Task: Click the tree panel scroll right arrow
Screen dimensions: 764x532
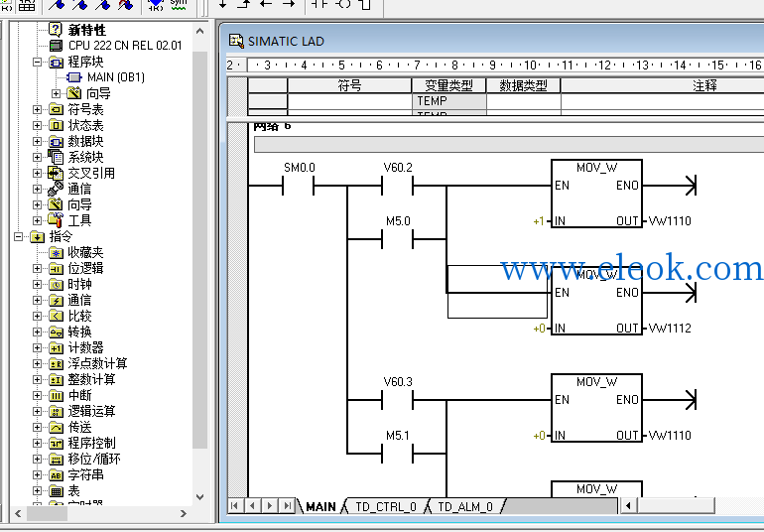Action: (184, 513)
